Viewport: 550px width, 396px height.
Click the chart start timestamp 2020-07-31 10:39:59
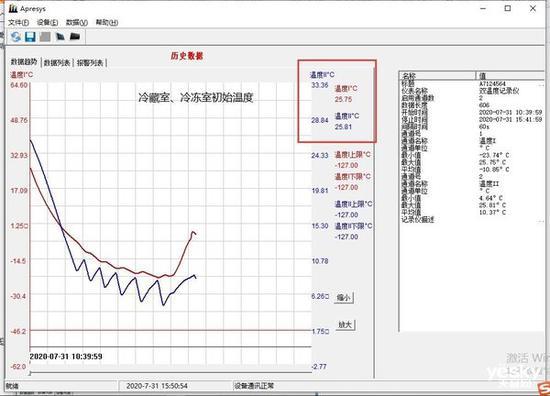(66, 356)
